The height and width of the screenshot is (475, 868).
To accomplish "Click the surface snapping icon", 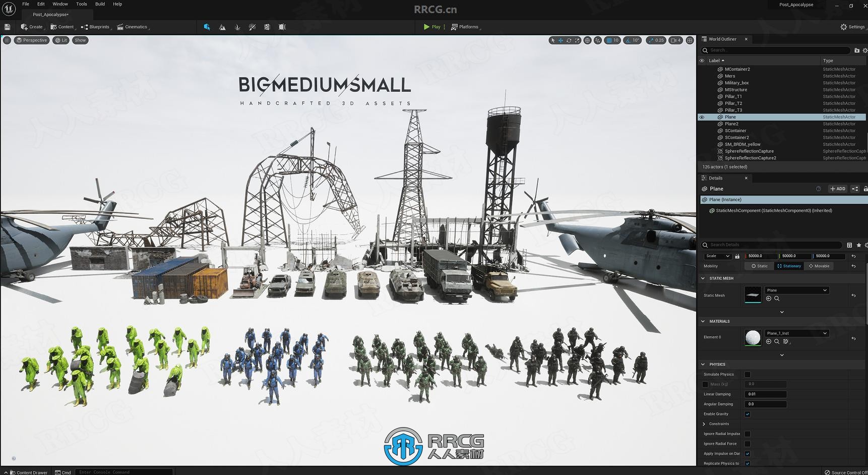I will coord(598,40).
